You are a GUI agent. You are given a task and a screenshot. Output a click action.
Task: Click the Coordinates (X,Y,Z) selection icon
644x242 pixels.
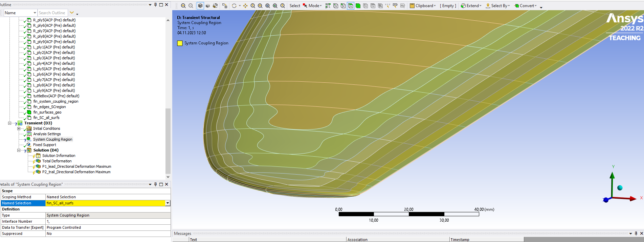[387, 6]
